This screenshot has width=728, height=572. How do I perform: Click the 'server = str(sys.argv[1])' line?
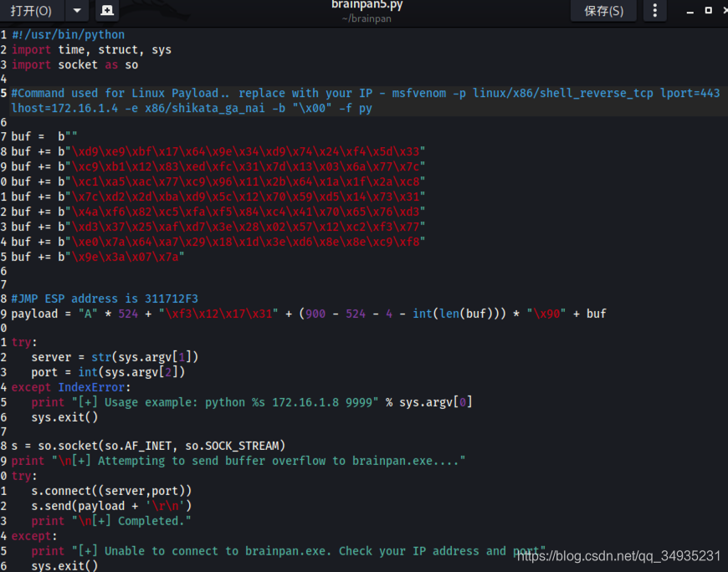coord(115,357)
